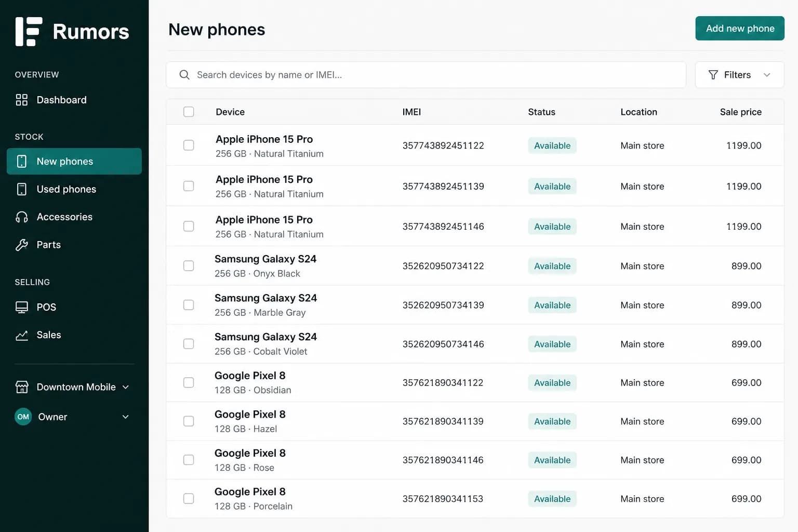
Task: Click IMEI 357621890341122
Action: point(443,382)
